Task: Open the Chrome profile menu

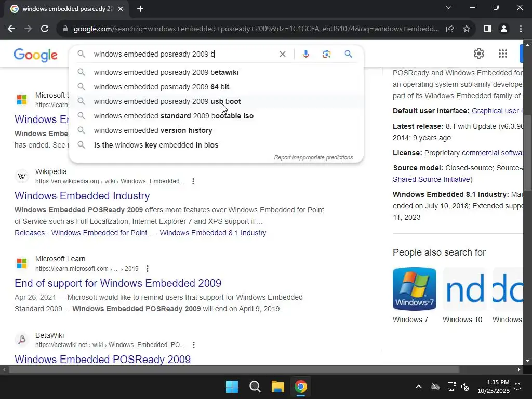Action: coord(504,29)
